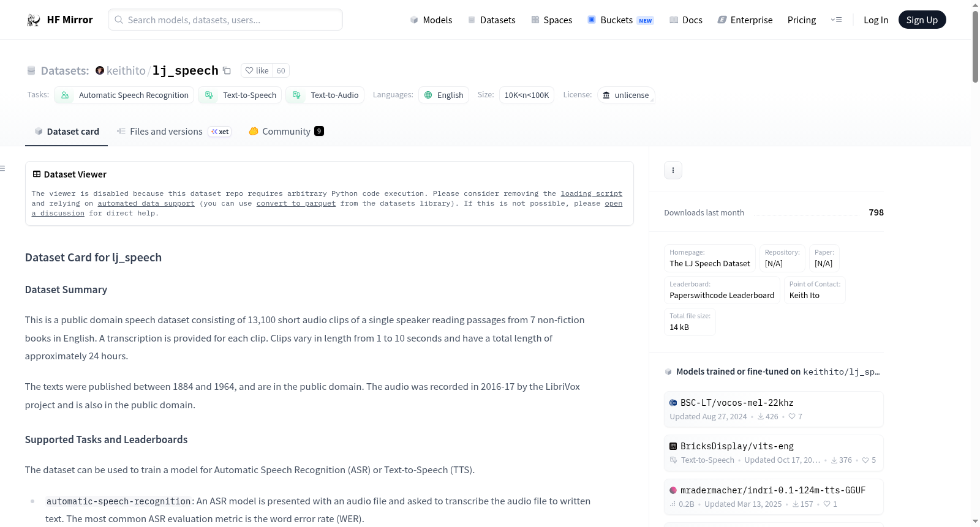Click the Automatic Speech Recognition task icon

[x=65, y=95]
